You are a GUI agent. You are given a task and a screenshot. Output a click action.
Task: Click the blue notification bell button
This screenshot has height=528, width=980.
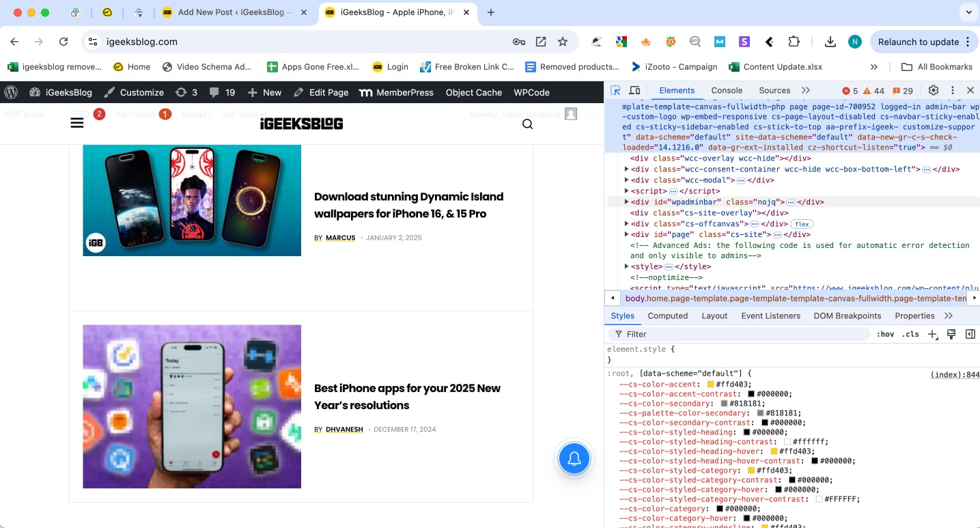(574, 459)
